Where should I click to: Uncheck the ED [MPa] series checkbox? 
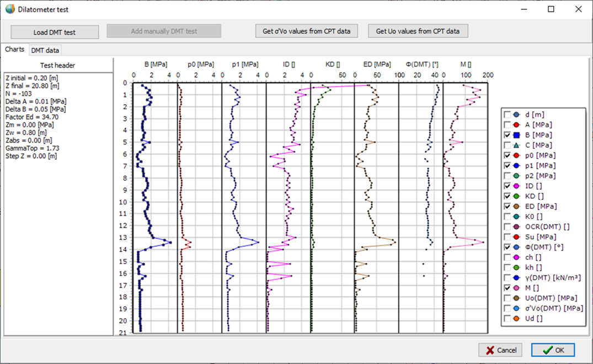coord(507,206)
